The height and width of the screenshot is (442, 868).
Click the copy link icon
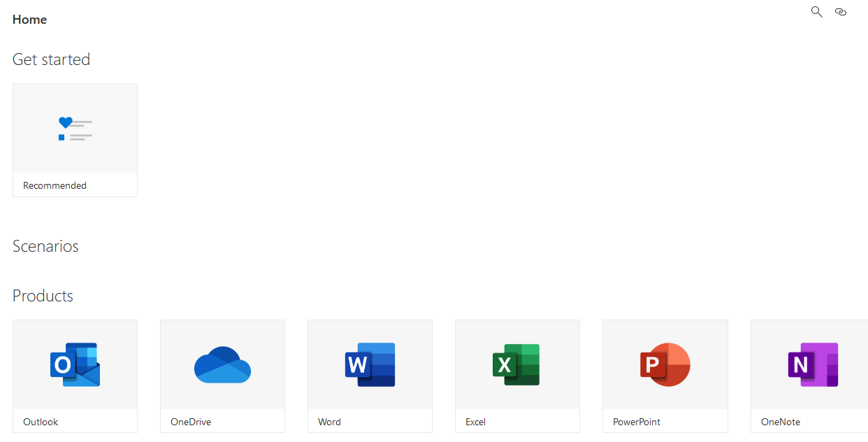pos(841,12)
